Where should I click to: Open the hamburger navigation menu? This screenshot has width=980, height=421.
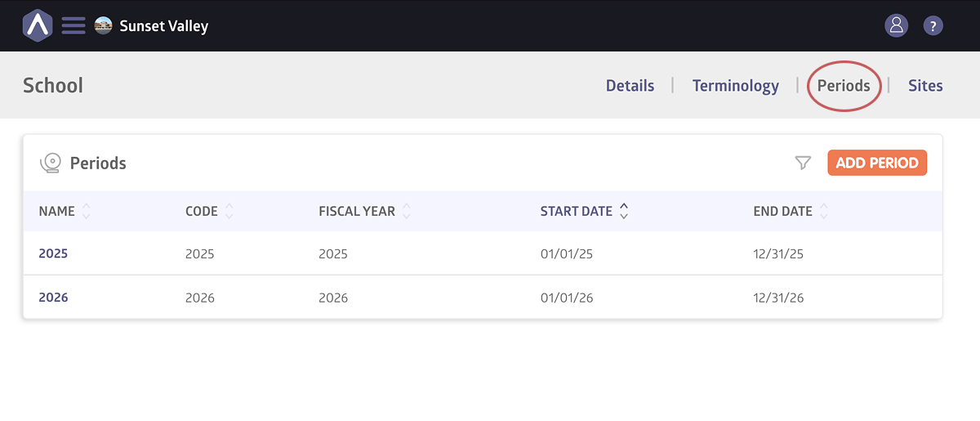(x=73, y=25)
